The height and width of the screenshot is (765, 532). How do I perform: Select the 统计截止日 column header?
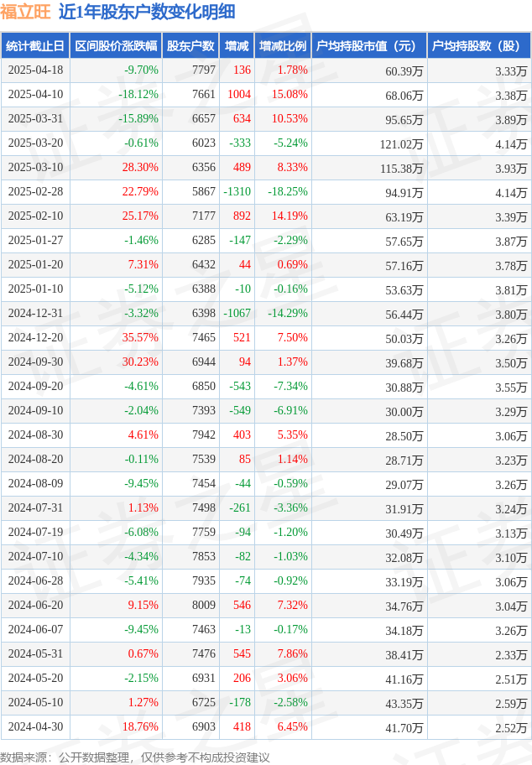pyautogui.click(x=35, y=46)
